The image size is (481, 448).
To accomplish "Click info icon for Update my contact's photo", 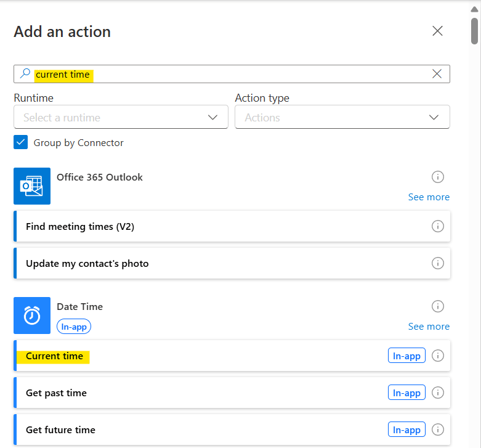I will pyautogui.click(x=437, y=263).
